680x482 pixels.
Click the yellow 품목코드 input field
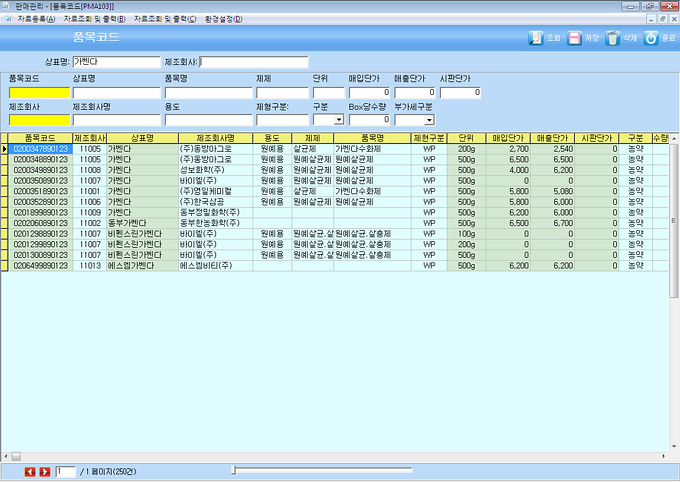click(x=39, y=93)
